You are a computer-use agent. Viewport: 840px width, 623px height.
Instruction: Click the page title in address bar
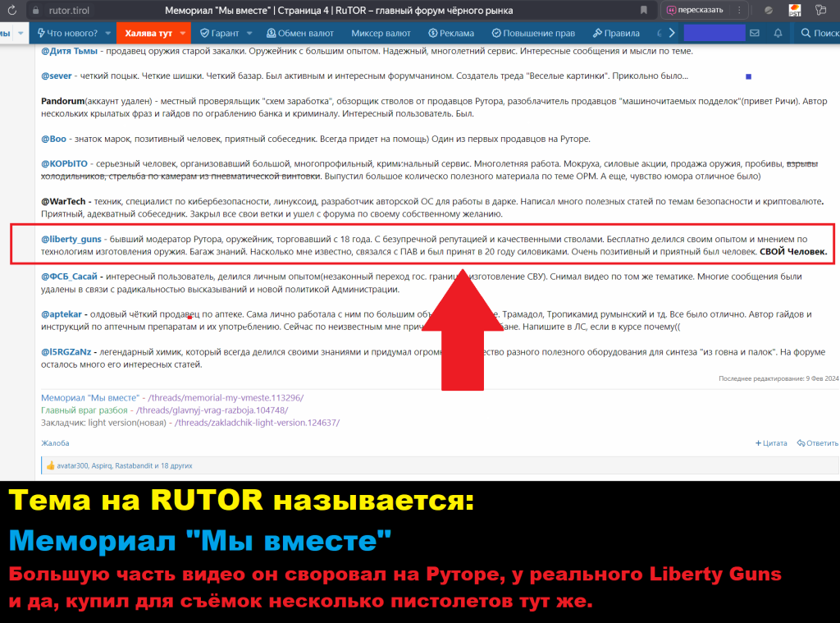coord(339,10)
